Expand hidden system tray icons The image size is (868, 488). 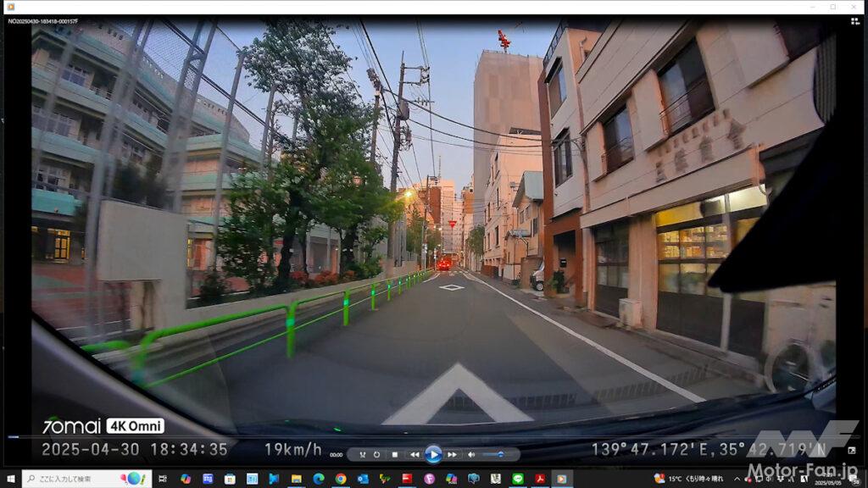click(x=736, y=479)
